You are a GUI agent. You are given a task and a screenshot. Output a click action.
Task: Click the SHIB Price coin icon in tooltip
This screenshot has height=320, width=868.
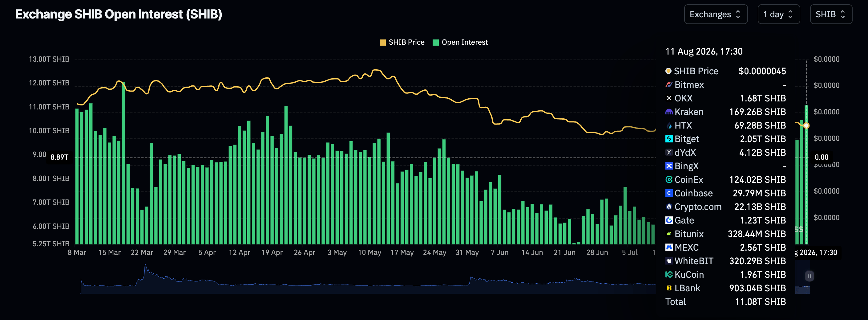(x=668, y=71)
